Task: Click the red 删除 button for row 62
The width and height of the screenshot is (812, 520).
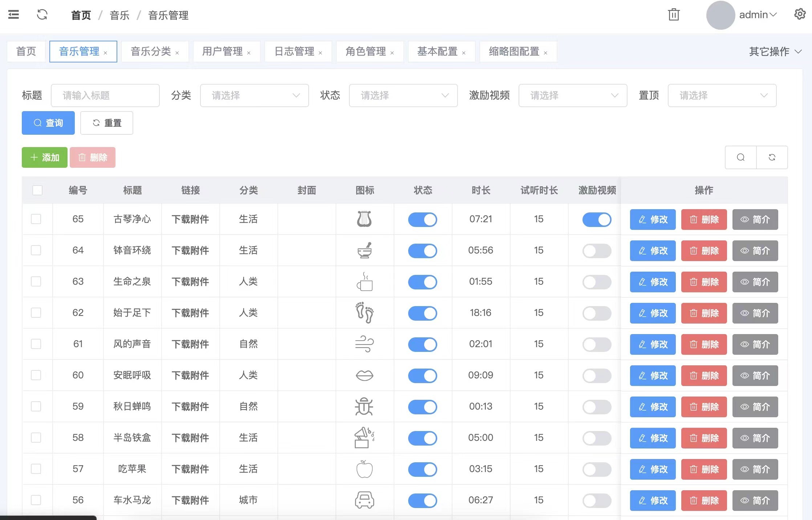Action: coord(704,313)
